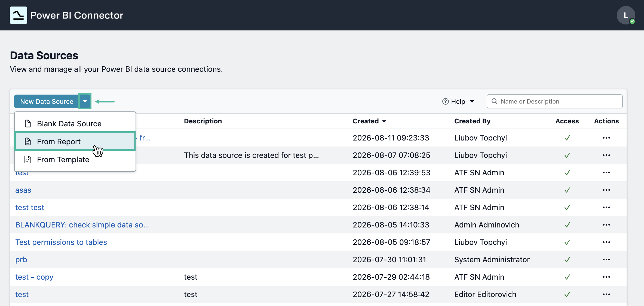Open the test - copy data source link
Screen dimensions: 644x306
point(34,277)
